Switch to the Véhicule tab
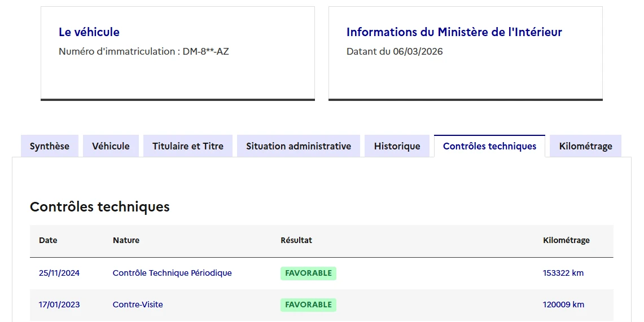Screen dimensions: 644x322 (x=111, y=146)
